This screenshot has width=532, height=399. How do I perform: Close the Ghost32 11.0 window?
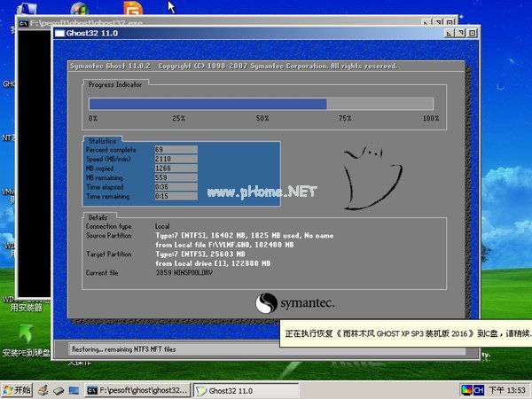click(x=472, y=34)
